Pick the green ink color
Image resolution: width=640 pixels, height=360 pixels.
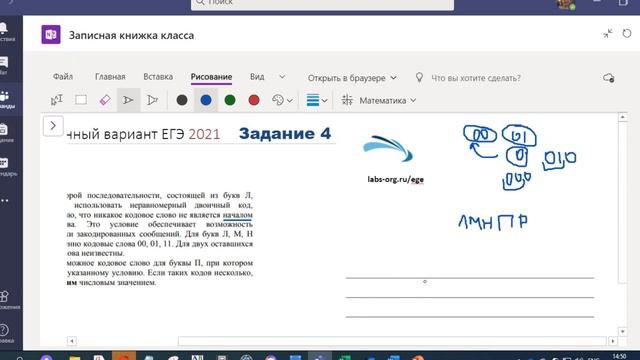230,100
